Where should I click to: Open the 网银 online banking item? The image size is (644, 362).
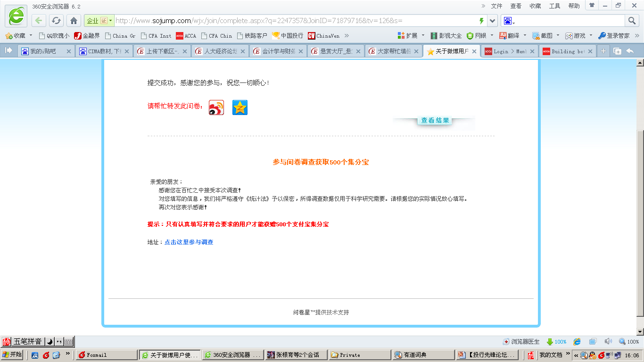pos(477,36)
